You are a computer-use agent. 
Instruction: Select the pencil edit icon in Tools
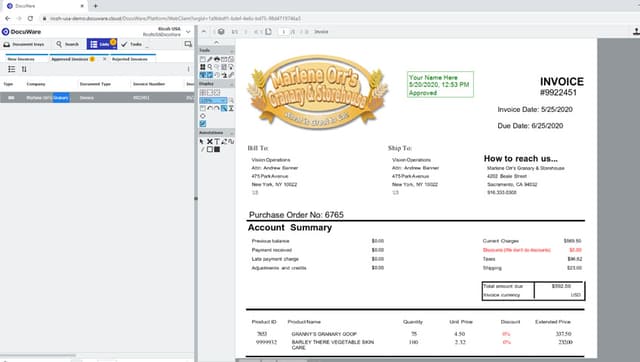coord(210,59)
